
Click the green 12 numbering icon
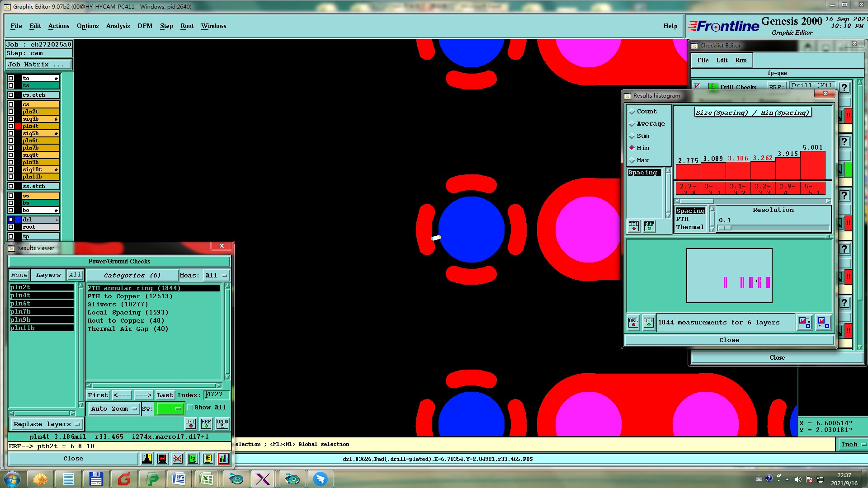(x=193, y=459)
